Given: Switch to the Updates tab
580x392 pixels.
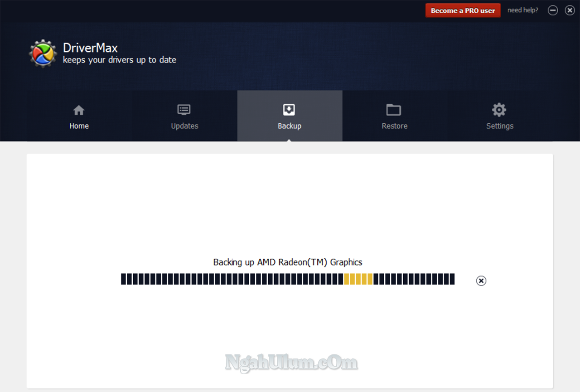Looking at the screenshot, I should coord(184,116).
